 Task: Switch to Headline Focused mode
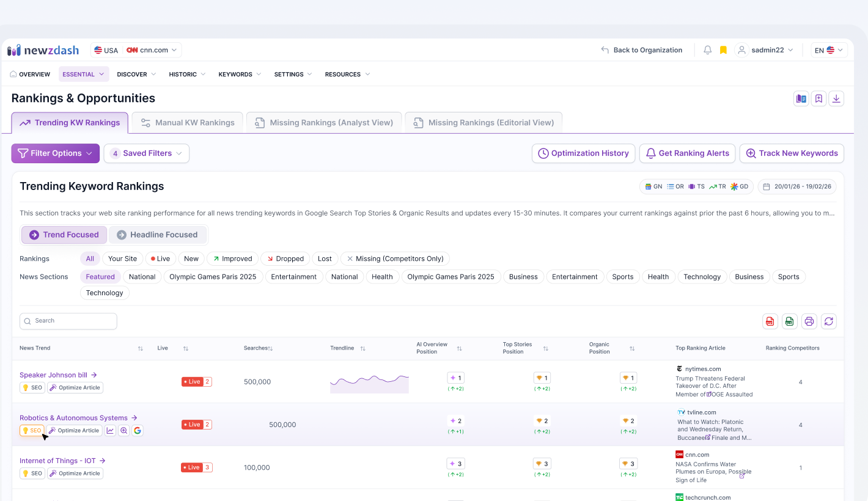tap(158, 235)
